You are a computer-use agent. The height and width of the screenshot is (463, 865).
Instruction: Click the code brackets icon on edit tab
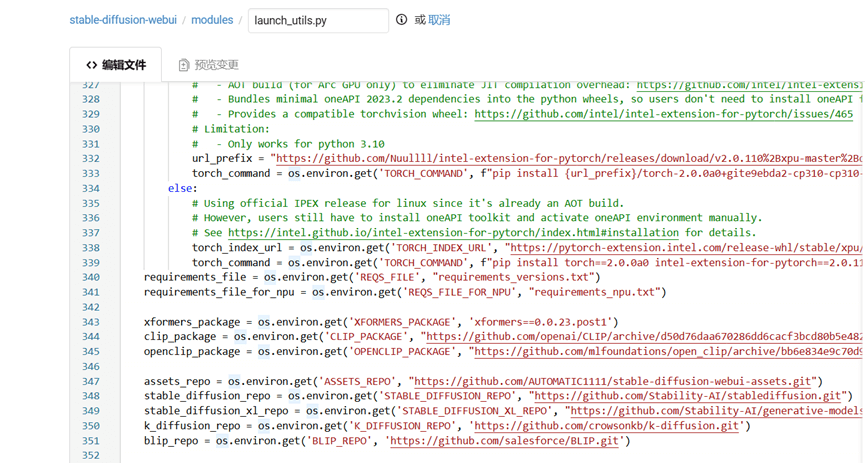pyautogui.click(x=92, y=65)
